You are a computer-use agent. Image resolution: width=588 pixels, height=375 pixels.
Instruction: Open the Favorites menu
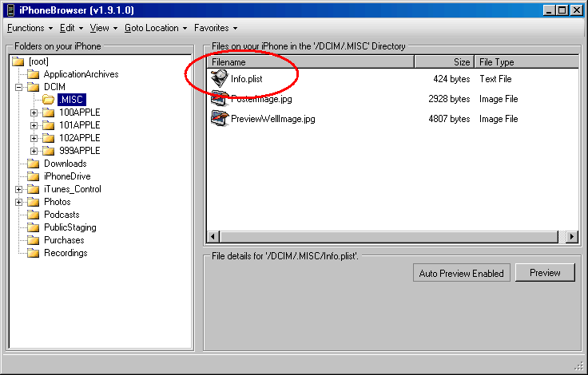click(x=216, y=28)
